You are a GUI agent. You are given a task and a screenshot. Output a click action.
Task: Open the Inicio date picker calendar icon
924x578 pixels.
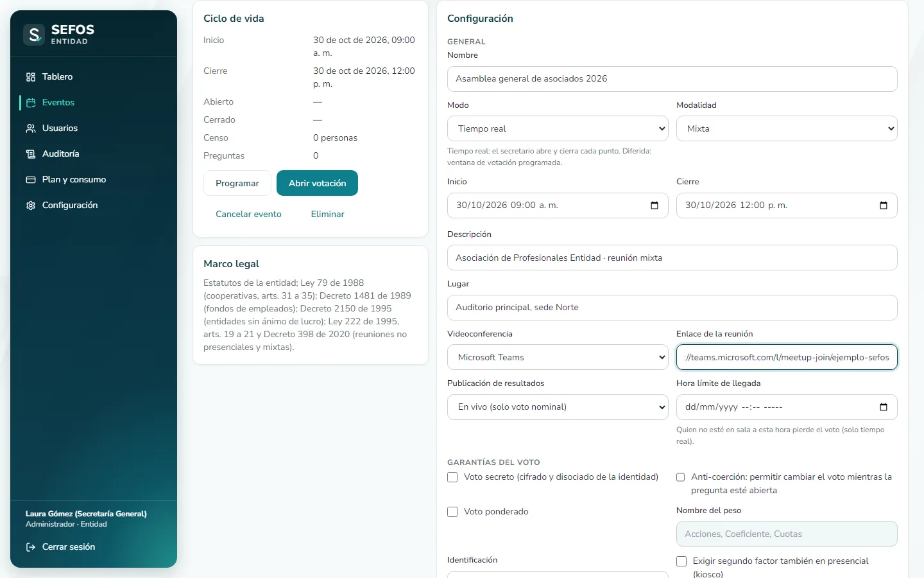(x=654, y=206)
